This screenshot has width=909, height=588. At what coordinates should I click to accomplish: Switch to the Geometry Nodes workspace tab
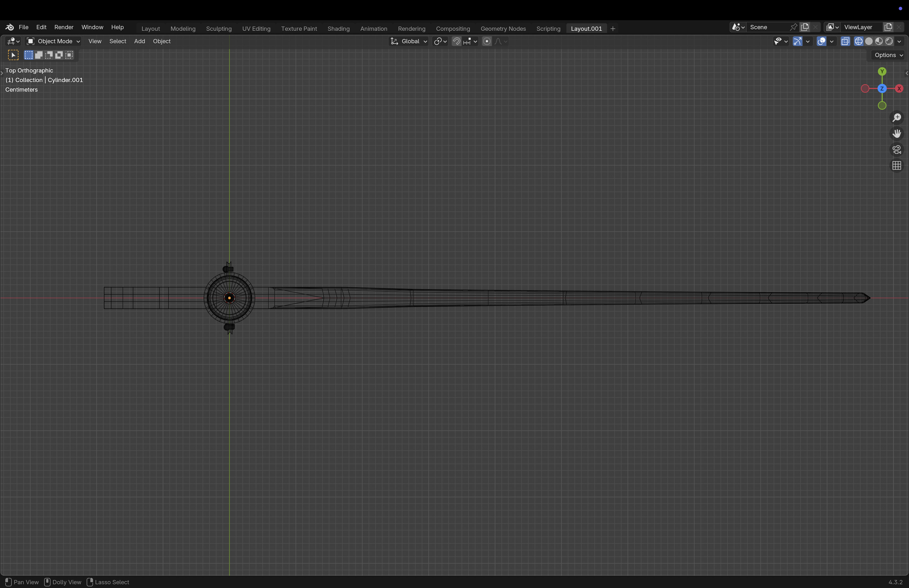503,29
